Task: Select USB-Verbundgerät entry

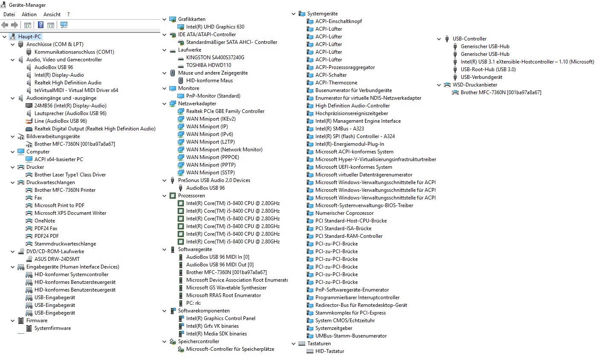Action: click(481, 77)
